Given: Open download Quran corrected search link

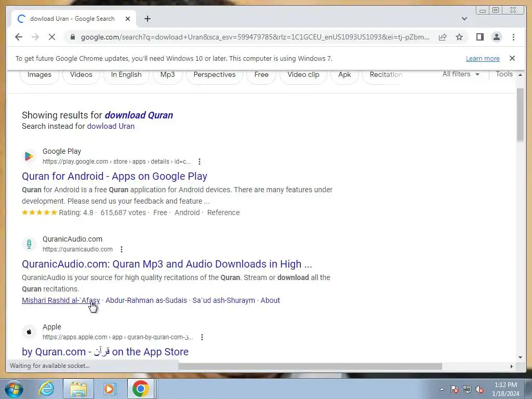Looking at the screenshot, I should [139, 115].
